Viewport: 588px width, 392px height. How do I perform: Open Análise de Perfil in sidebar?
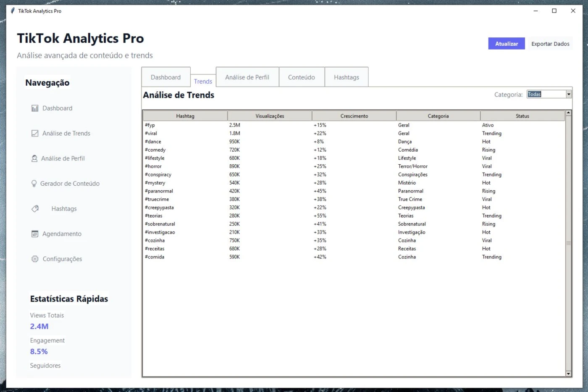[x=63, y=159]
